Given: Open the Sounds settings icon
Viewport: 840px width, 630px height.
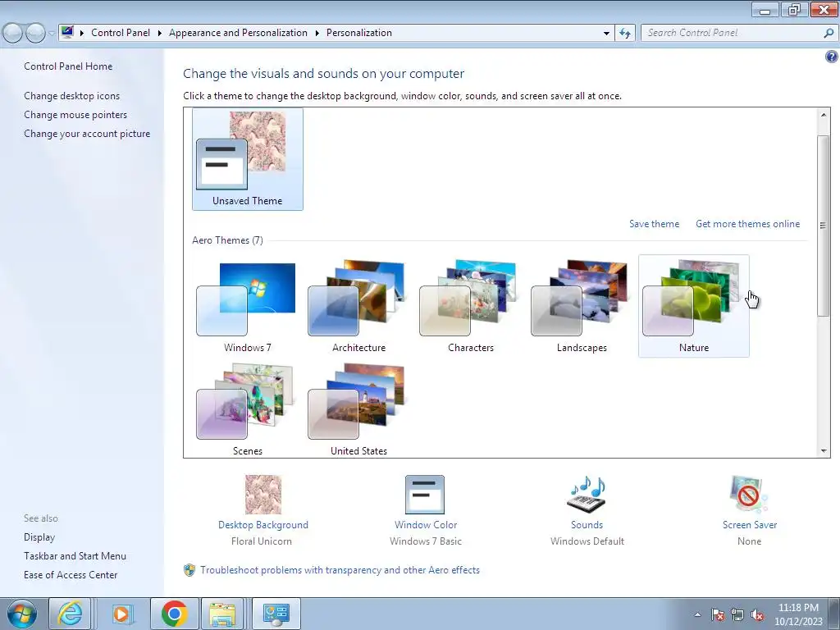Looking at the screenshot, I should [587, 495].
